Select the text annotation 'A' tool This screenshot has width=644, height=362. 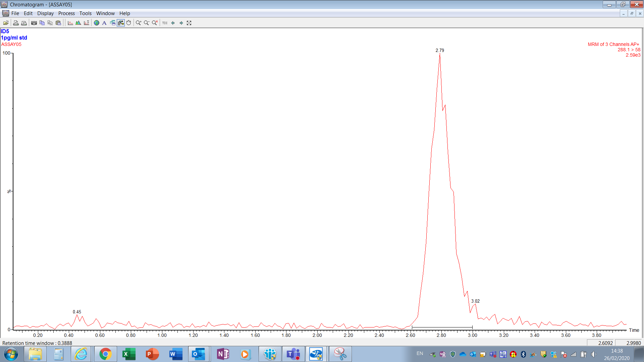point(104,23)
